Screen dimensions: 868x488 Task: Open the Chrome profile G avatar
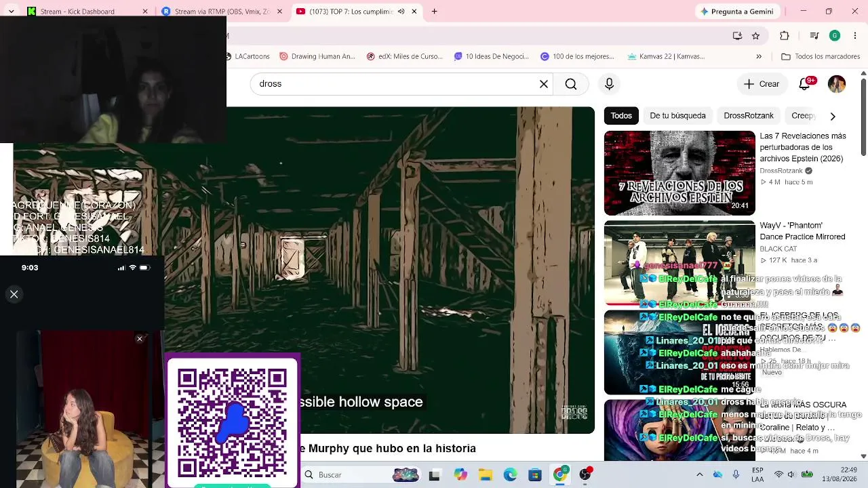(x=835, y=36)
